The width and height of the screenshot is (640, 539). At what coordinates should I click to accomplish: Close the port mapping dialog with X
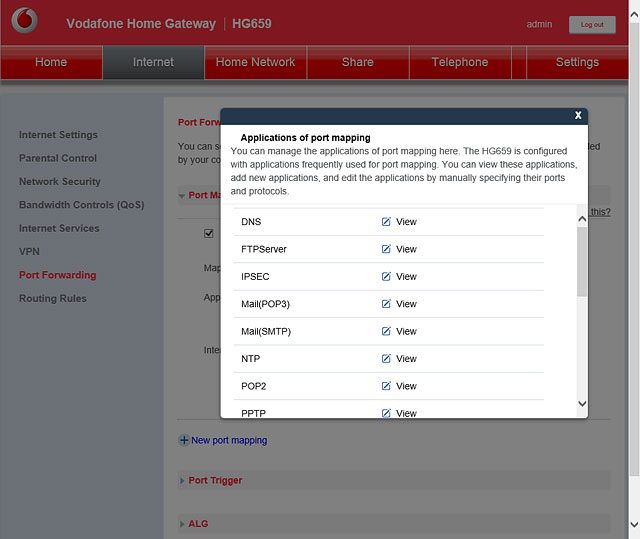[x=578, y=115]
